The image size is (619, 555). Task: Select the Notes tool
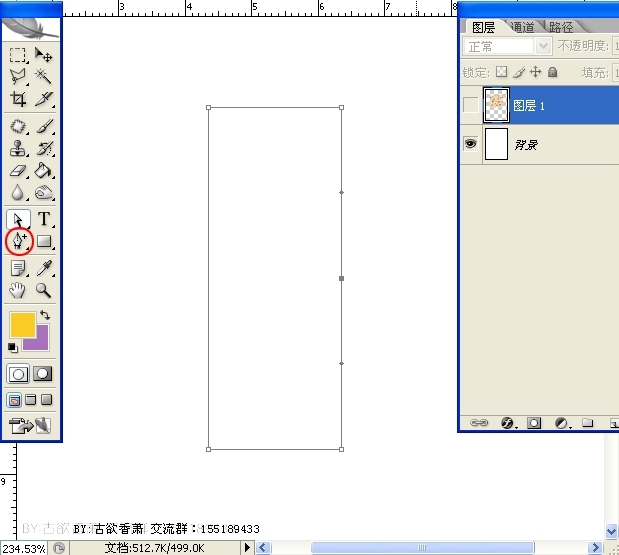pyautogui.click(x=17, y=268)
